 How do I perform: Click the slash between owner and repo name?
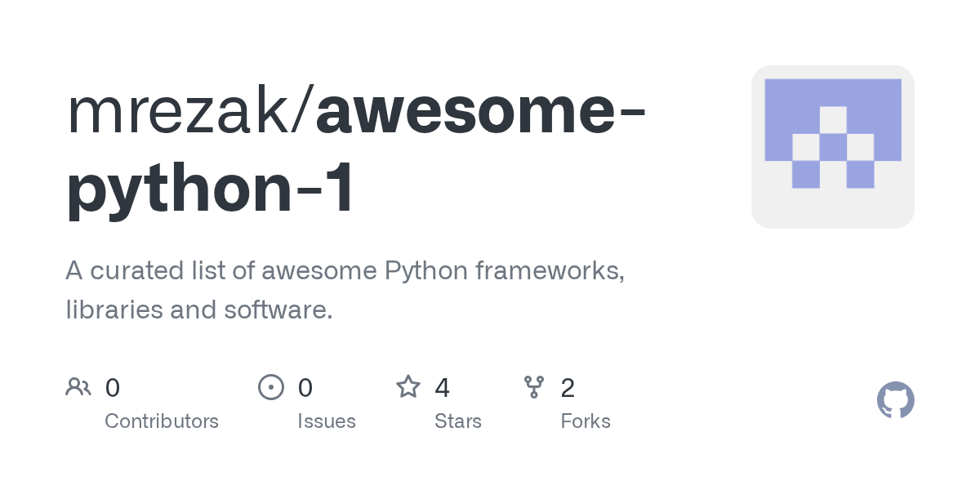pos(304,111)
